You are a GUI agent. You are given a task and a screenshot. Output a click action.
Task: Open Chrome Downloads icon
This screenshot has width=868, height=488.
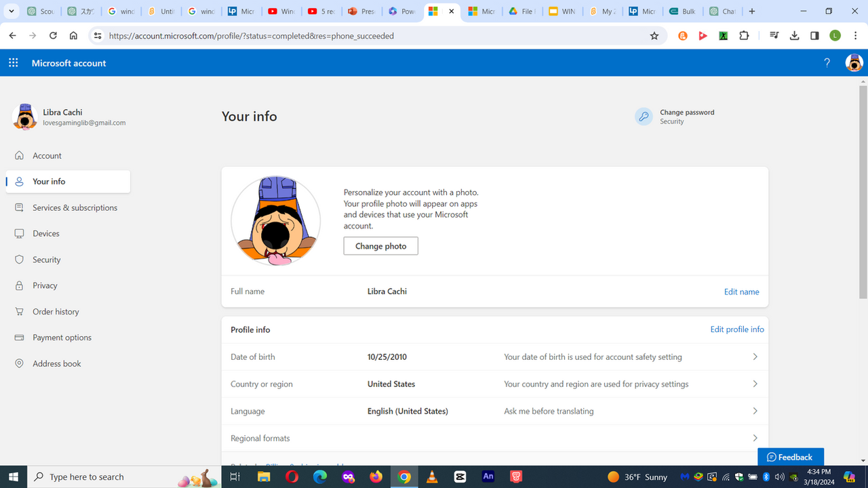point(794,36)
